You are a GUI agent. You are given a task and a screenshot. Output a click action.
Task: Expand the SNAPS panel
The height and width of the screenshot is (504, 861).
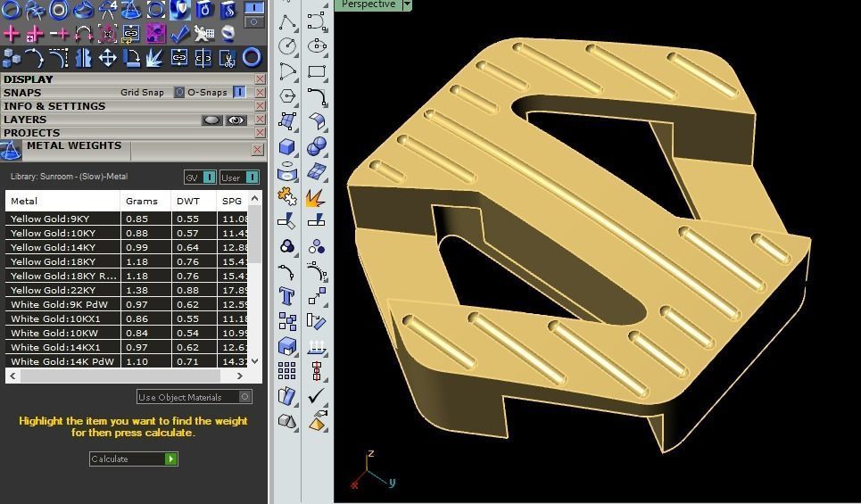tap(22, 93)
